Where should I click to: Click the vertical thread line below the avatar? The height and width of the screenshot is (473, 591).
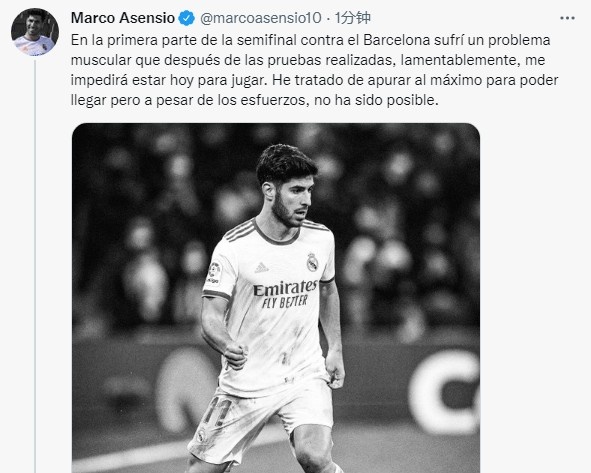(x=35, y=266)
